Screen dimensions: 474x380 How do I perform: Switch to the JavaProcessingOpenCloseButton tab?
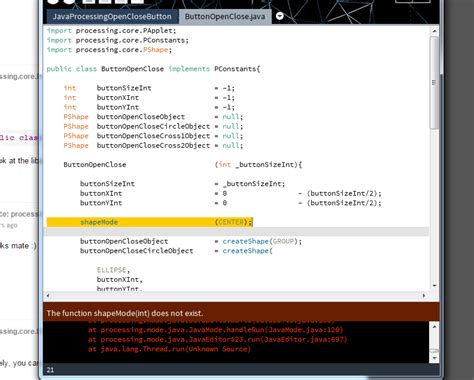(112, 17)
